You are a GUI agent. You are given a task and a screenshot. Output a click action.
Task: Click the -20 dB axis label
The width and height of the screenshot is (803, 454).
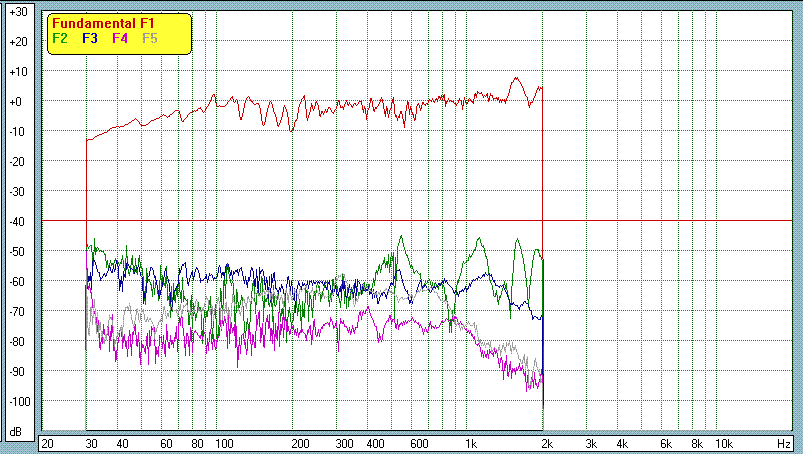point(17,162)
